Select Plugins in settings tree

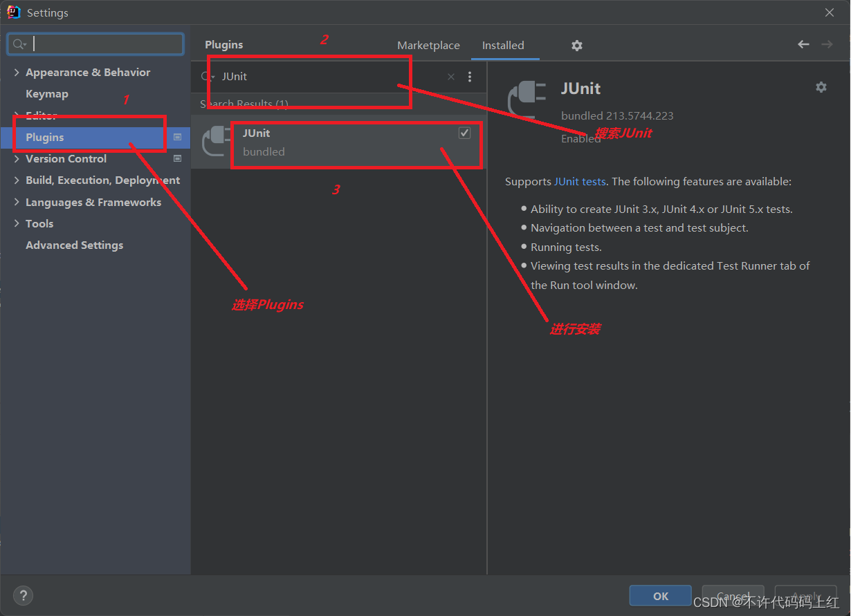(x=95, y=137)
